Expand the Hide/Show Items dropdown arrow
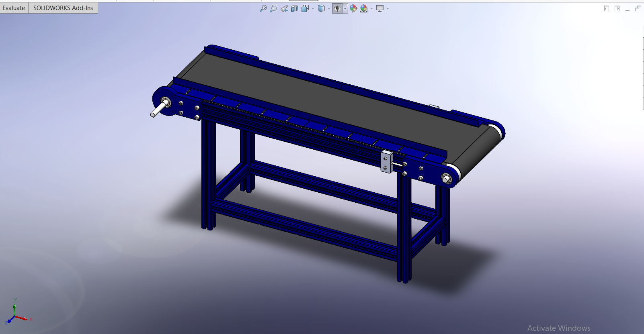Viewport: 644px width, 334px height. (345, 8)
